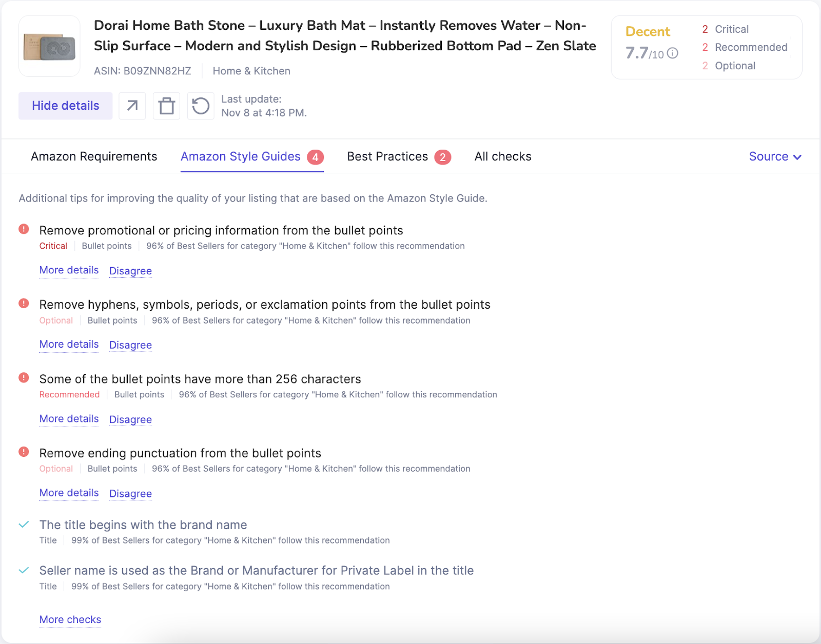Click the alert icon on 256 characters check

[x=24, y=378]
